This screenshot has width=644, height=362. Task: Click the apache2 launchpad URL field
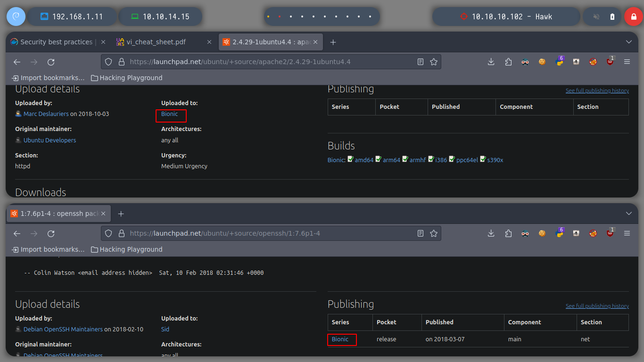pyautogui.click(x=271, y=62)
